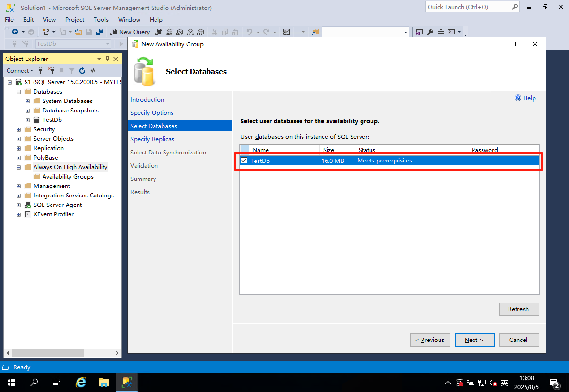This screenshot has width=569, height=392.
Task: Collapse the Always On High Availability node
Action: [18, 167]
